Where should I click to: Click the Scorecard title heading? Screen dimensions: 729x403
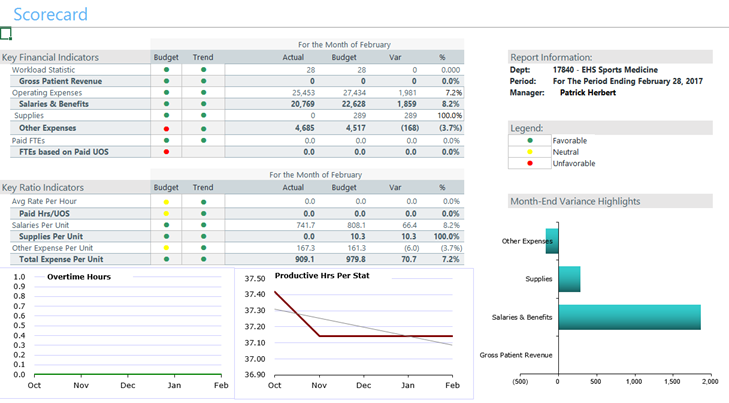click(x=50, y=14)
